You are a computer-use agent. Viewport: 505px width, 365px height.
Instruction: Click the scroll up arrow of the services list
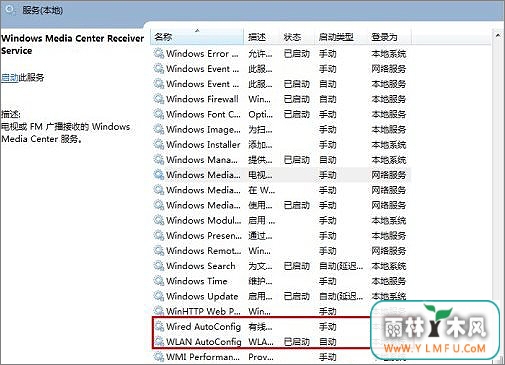pos(498,35)
